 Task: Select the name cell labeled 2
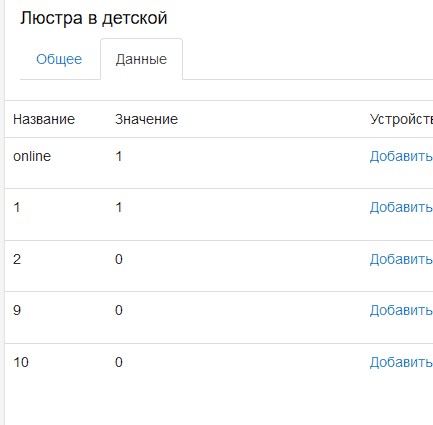[17, 259]
